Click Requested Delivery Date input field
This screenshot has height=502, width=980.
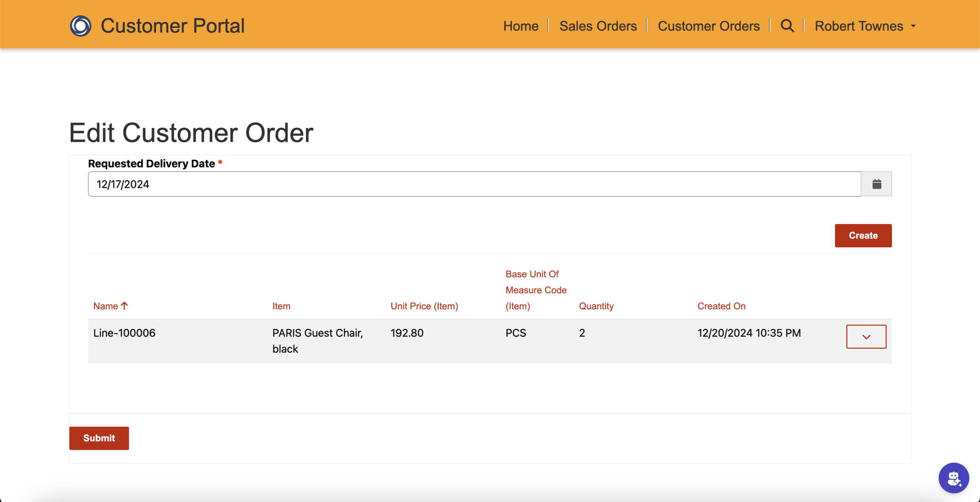click(x=474, y=184)
